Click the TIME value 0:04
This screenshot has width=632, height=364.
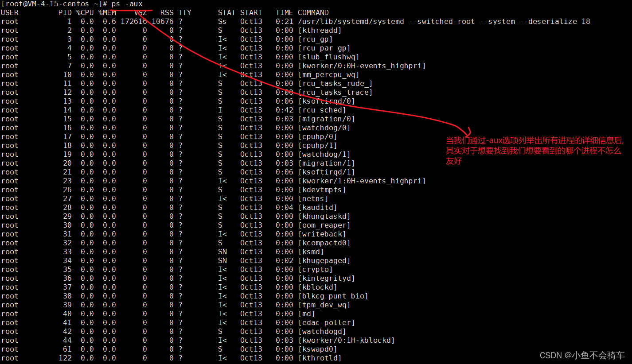(x=285, y=208)
